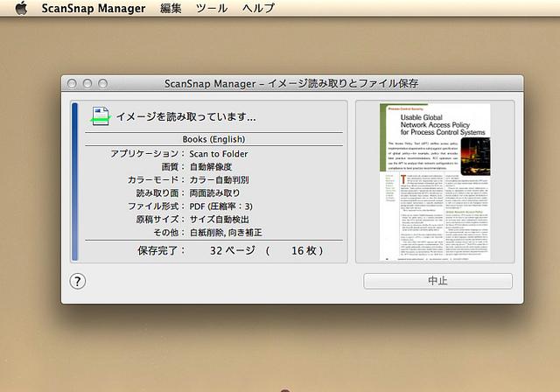This screenshot has width=560, height=392.
Task: Click the blue vertical scan progress bar
Action: coord(74,181)
